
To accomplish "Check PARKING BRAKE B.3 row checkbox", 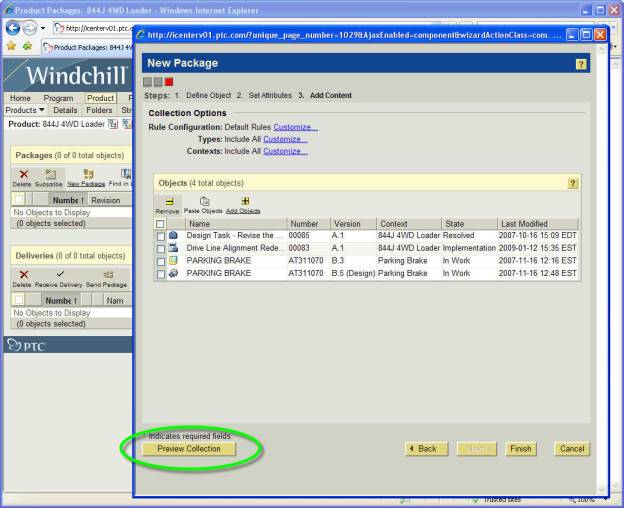I will [161, 262].
